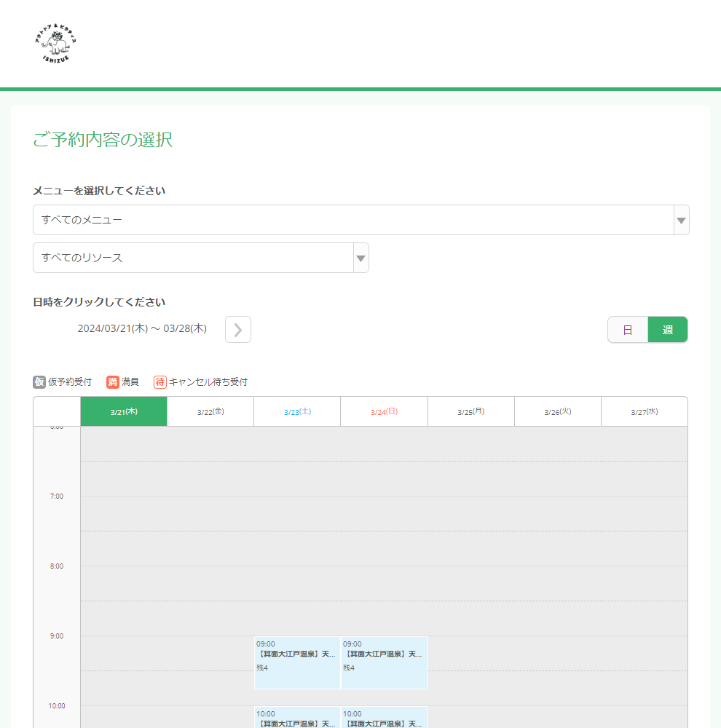Book the 09:00 slot on Saturday 3/23
The width and height of the screenshot is (721, 728).
297,662
